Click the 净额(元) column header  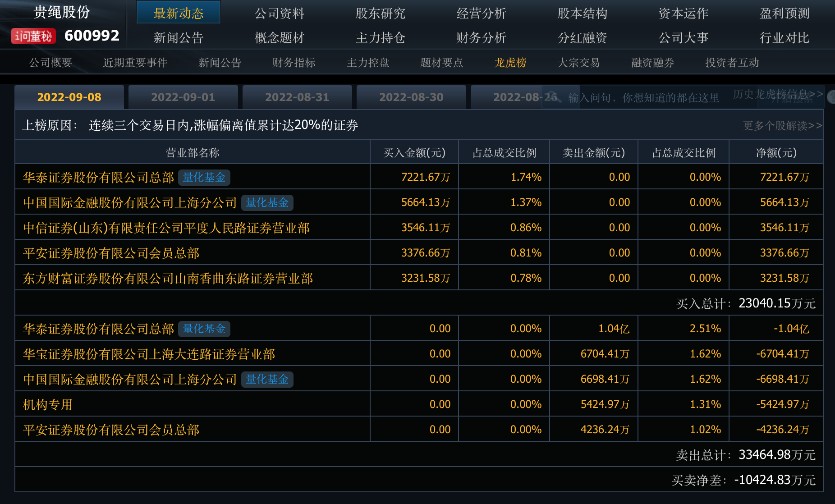point(776,152)
